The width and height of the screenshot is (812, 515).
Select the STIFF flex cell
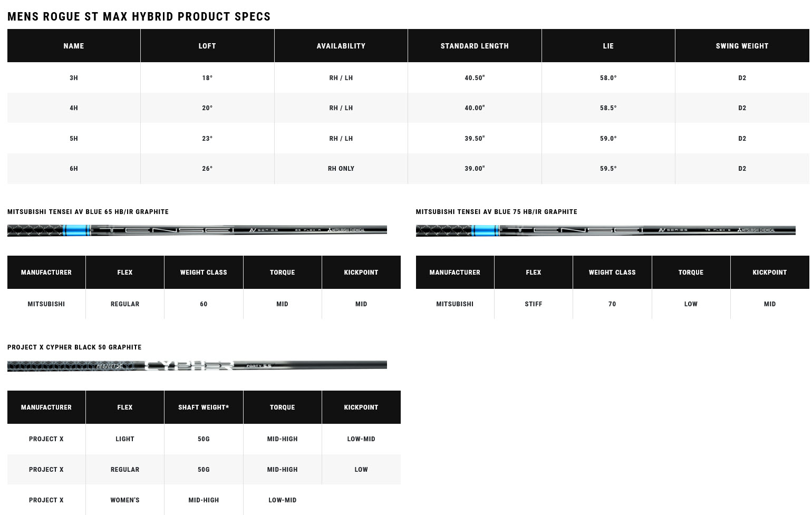point(533,304)
